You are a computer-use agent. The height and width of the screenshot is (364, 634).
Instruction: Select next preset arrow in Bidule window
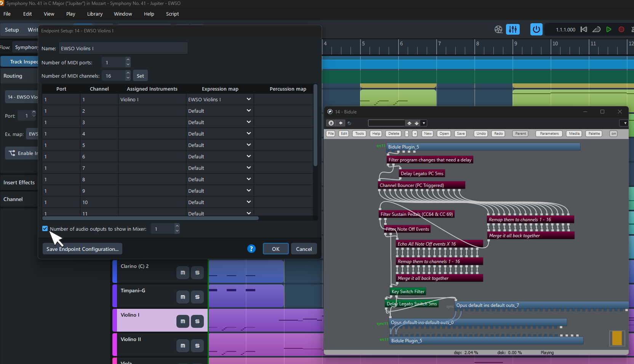coord(417,123)
